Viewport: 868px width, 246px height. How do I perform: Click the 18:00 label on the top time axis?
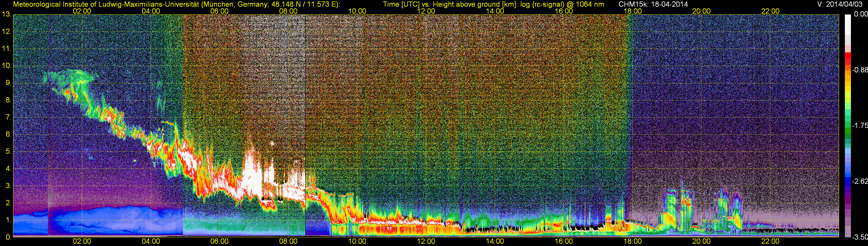(x=632, y=11)
